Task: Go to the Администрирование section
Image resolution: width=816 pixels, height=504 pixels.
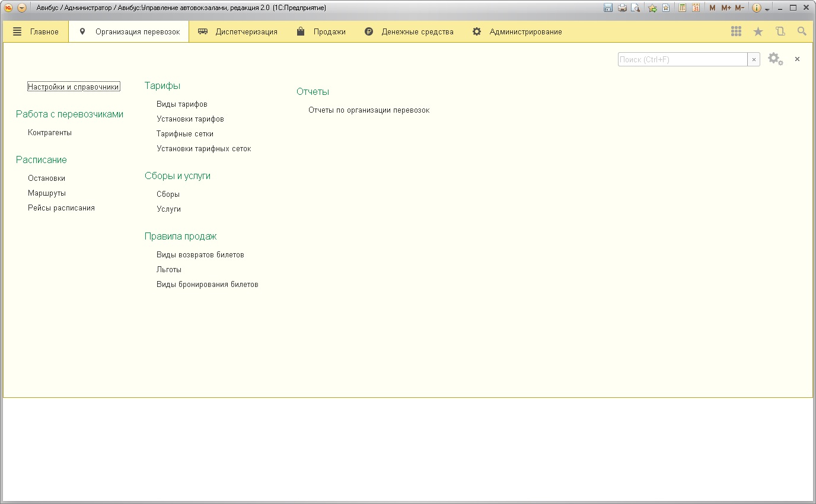Action: 517,31
